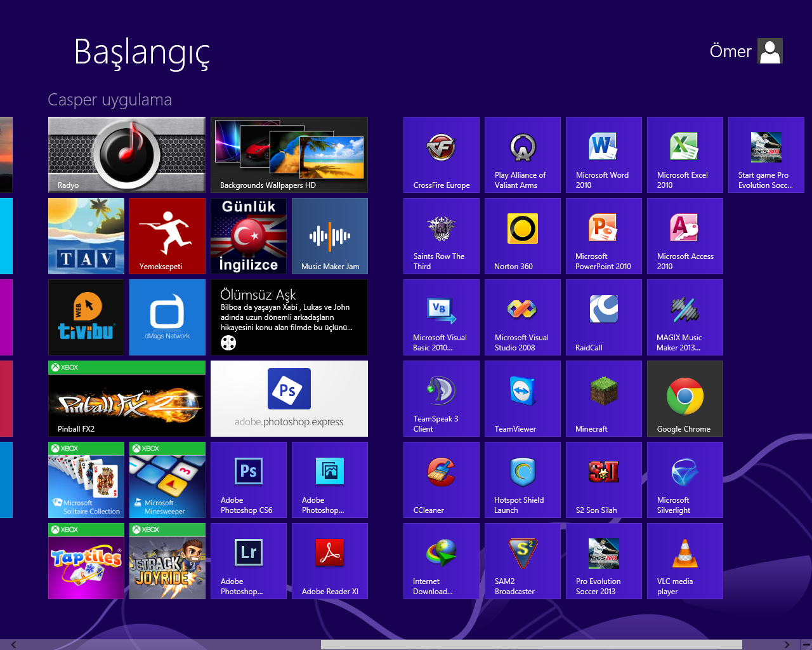The width and height of the screenshot is (812, 650).
Task: Open Norton 360 tile
Action: pyautogui.click(x=523, y=236)
